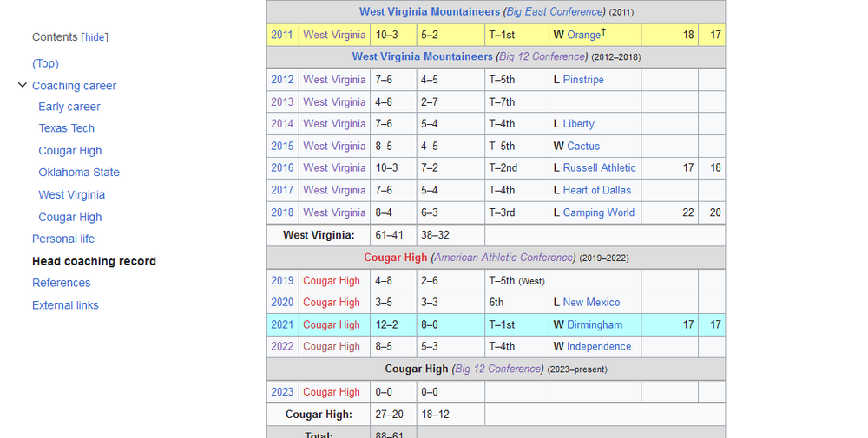
Task: Open the 2016 season year link
Action: tap(282, 168)
